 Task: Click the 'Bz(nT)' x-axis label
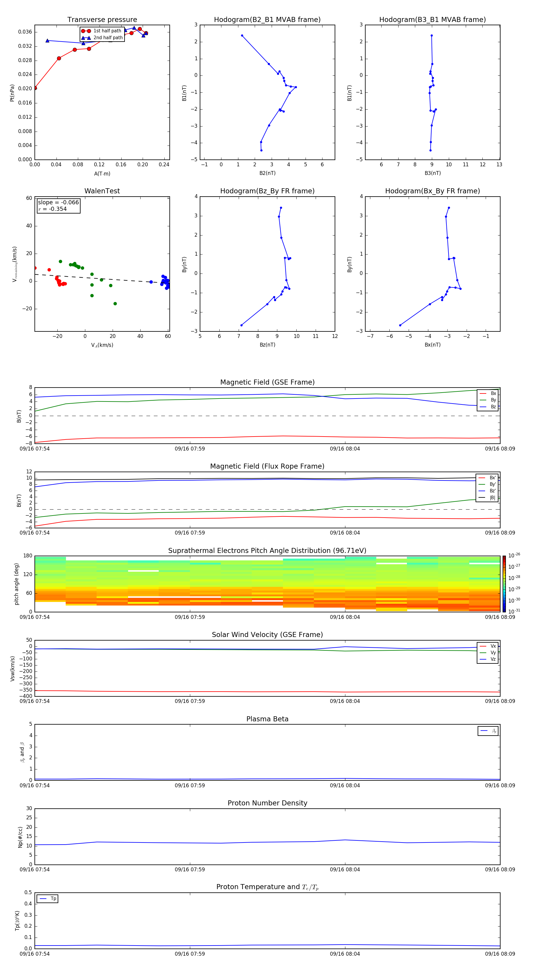click(267, 345)
